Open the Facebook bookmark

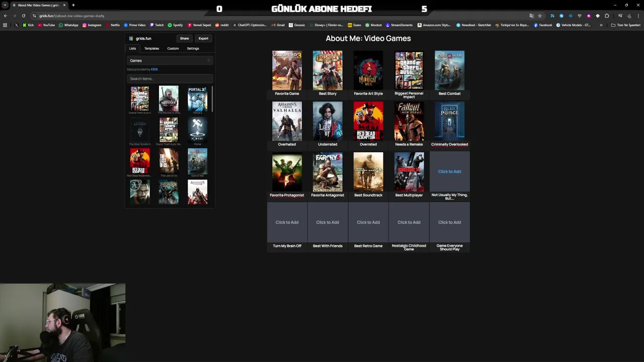tap(543, 25)
